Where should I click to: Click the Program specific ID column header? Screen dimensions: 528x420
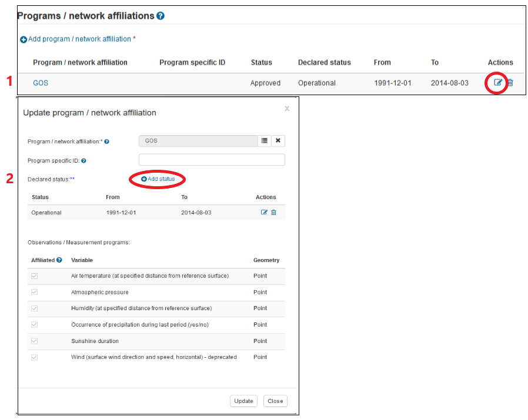pos(192,62)
